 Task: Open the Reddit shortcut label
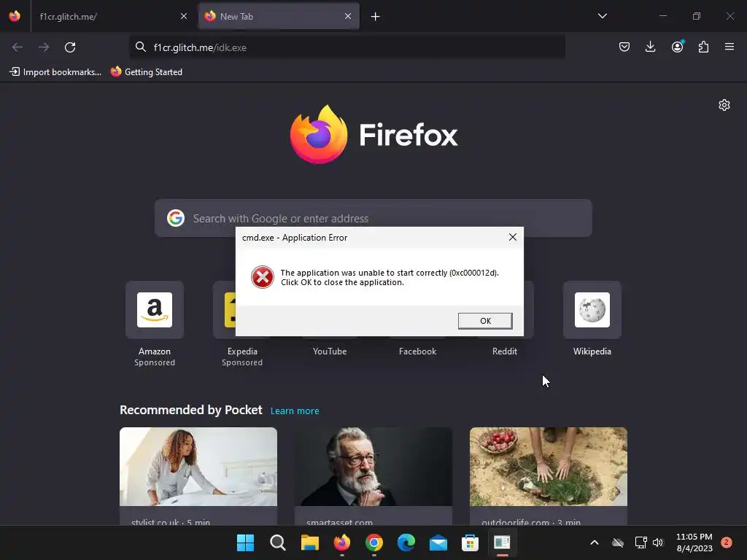coord(505,351)
